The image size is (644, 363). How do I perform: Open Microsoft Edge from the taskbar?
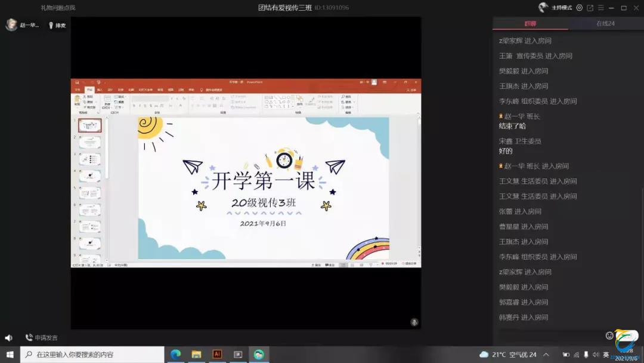(x=175, y=355)
